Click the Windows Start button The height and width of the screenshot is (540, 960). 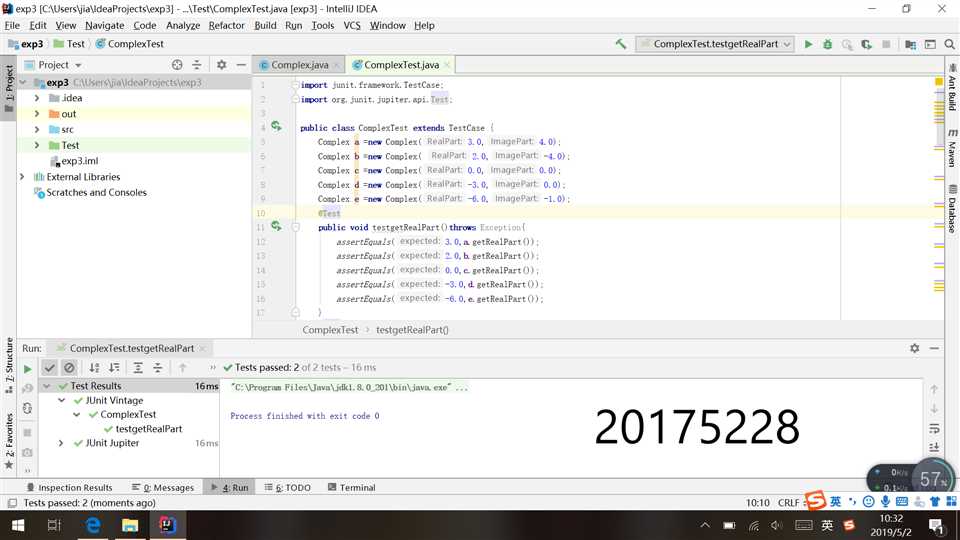pos(18,525)
